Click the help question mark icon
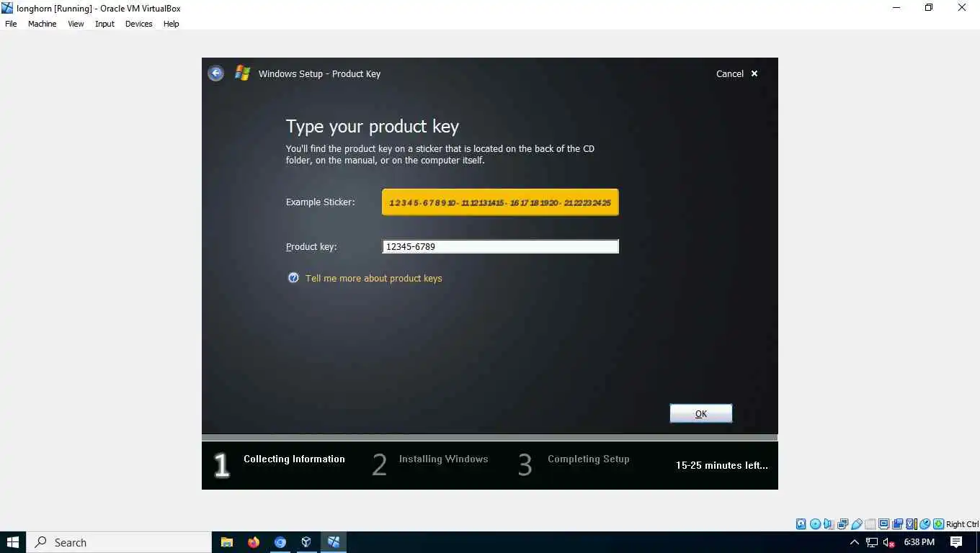The image size is (980, 553). coord(293,278)
